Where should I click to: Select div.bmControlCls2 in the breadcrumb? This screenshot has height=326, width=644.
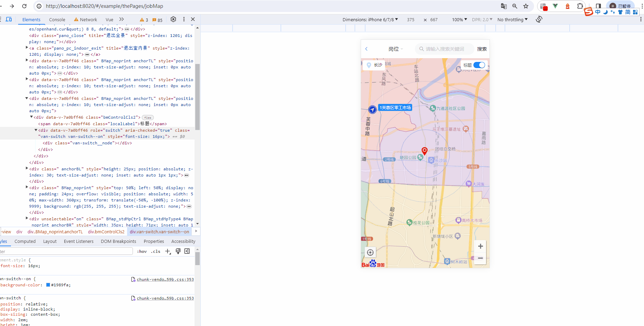[x=106, y=232]
